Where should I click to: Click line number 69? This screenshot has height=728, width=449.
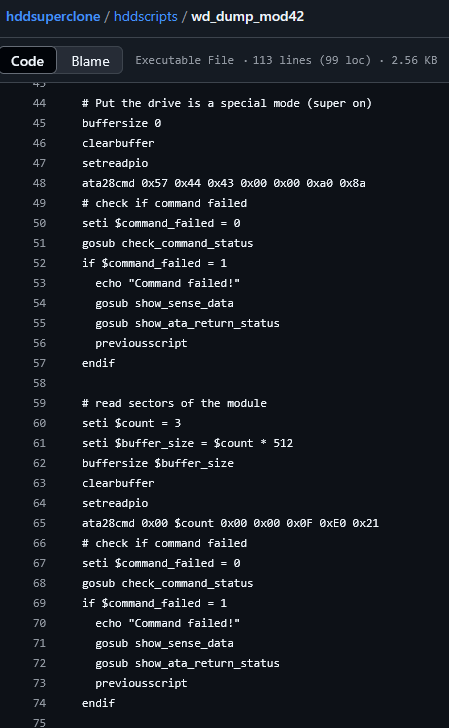pos(39,603)
